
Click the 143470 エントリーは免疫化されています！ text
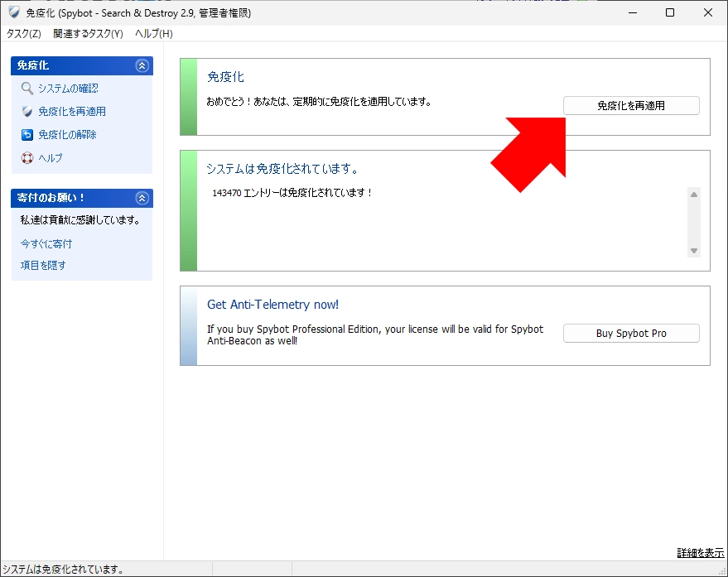tap(292, 193)
